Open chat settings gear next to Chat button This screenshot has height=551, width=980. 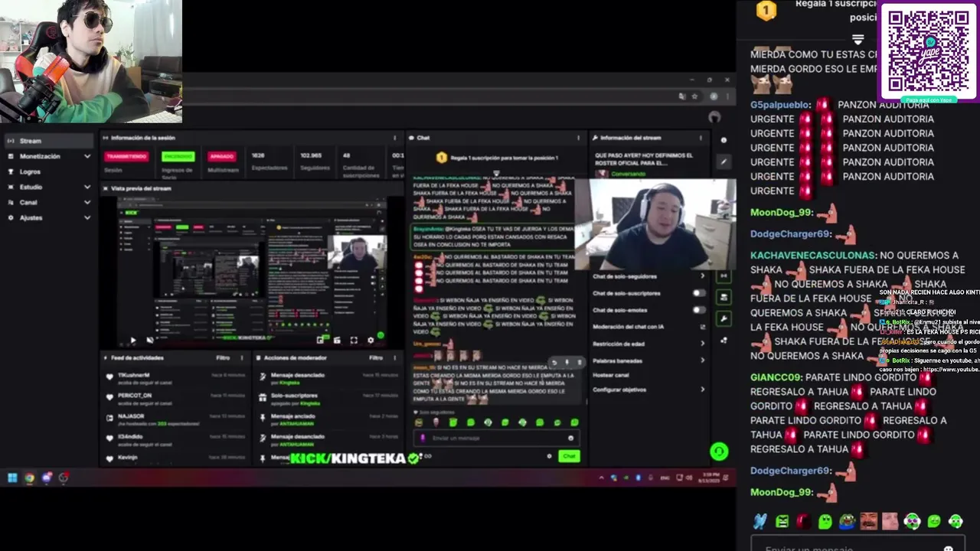coord(549,456)
